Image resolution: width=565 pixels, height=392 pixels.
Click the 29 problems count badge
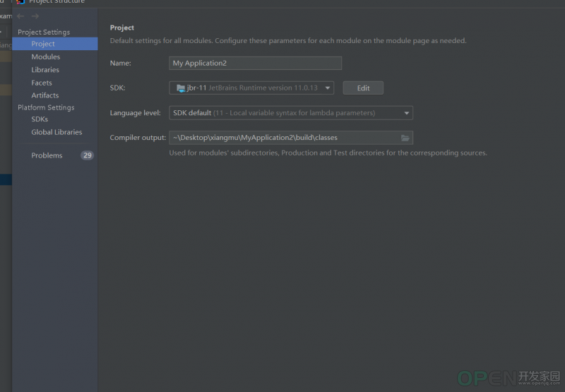[87, 155]
